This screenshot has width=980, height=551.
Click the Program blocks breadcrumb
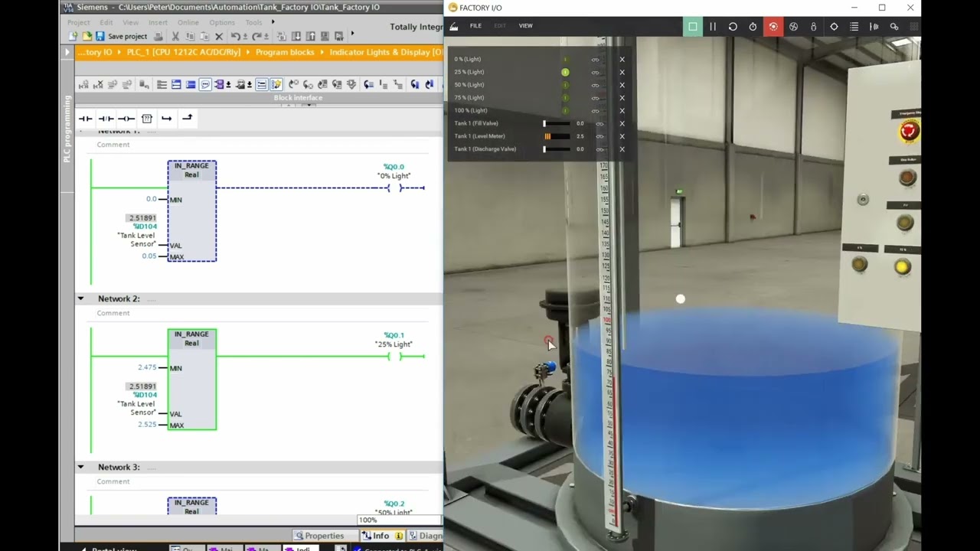(x=285, y=52)
